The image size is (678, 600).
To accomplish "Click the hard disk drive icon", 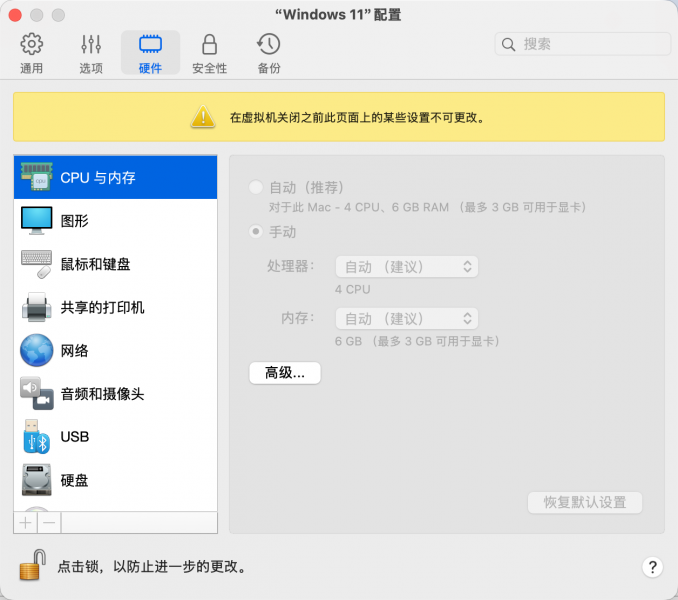I will pos(37,480).
